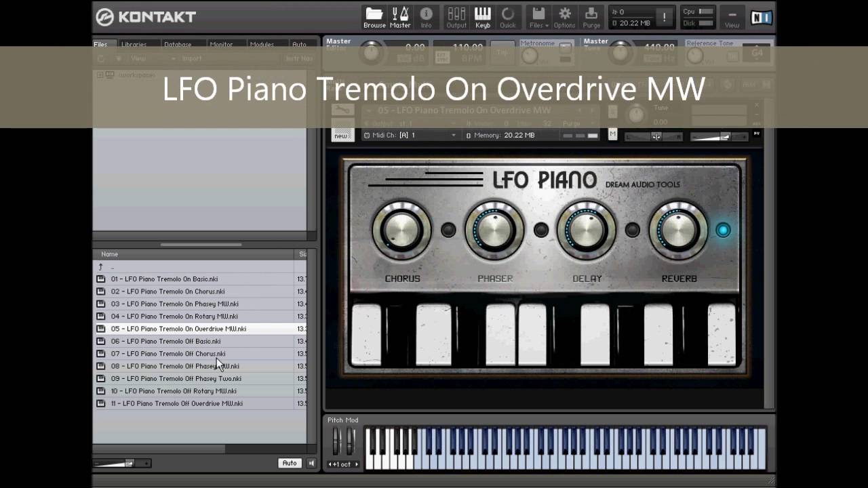Image resolution: width=868 pixels, height=488 pixels.
Task: Click the Info icon in toolbar
Action: tap(426, 18)
